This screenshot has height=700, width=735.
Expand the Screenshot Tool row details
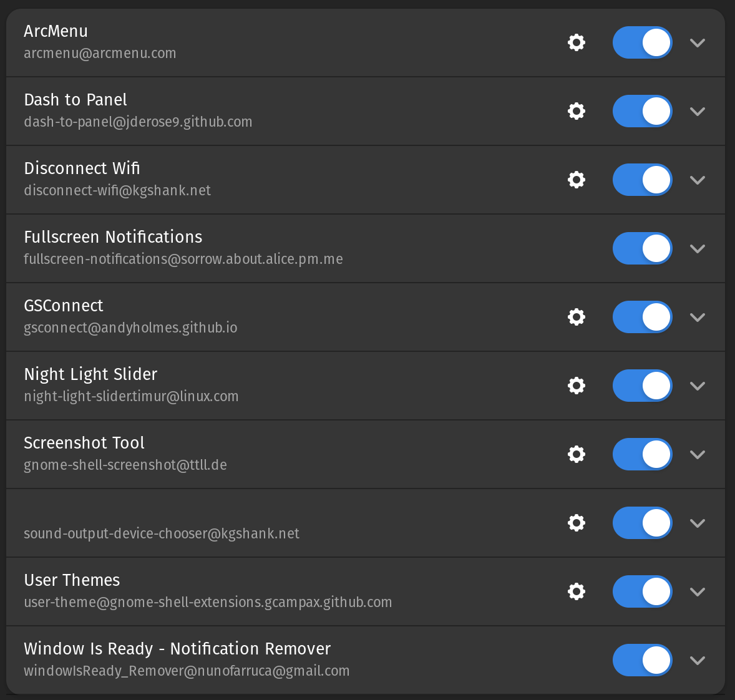click(x=698, y=454)
